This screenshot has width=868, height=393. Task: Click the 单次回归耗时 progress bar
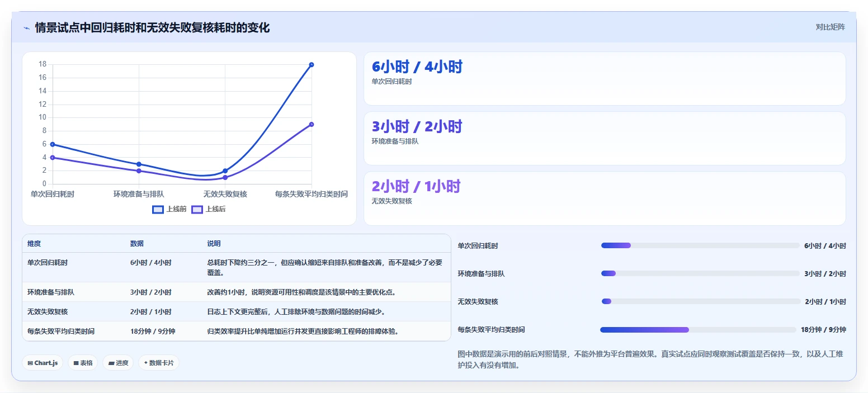[x=700, y=245]
